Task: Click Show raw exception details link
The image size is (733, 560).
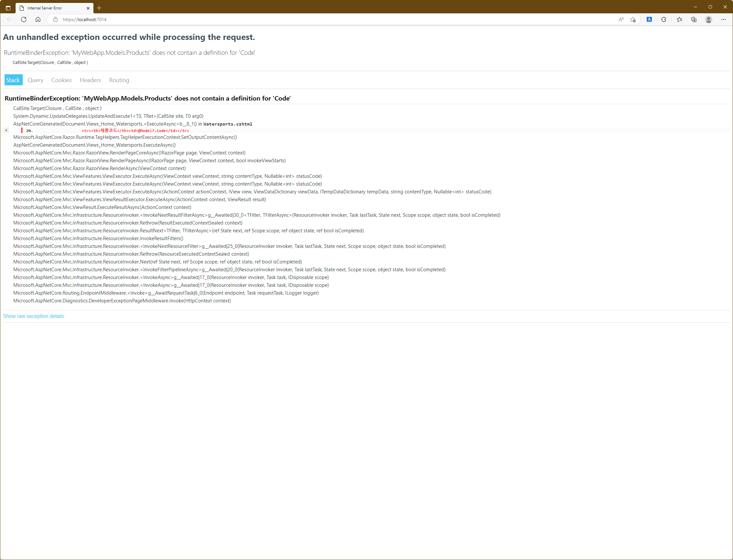Action: pos(34,316)
